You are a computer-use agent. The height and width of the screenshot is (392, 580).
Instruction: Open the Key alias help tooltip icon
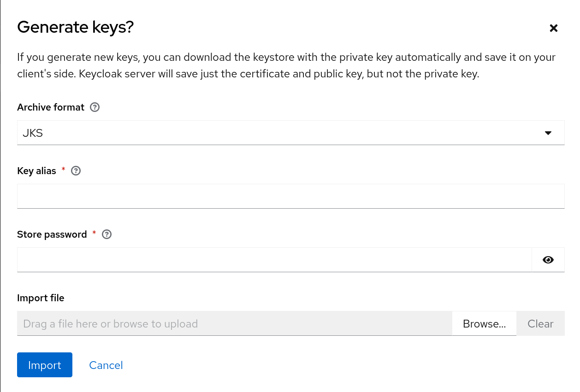[x=77, y=171]
